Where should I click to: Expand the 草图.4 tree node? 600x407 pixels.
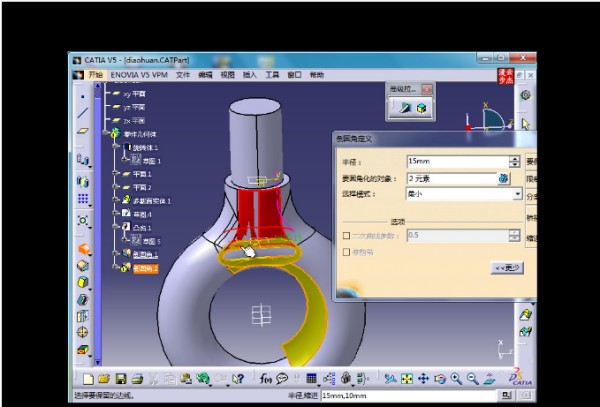point(116,213)
